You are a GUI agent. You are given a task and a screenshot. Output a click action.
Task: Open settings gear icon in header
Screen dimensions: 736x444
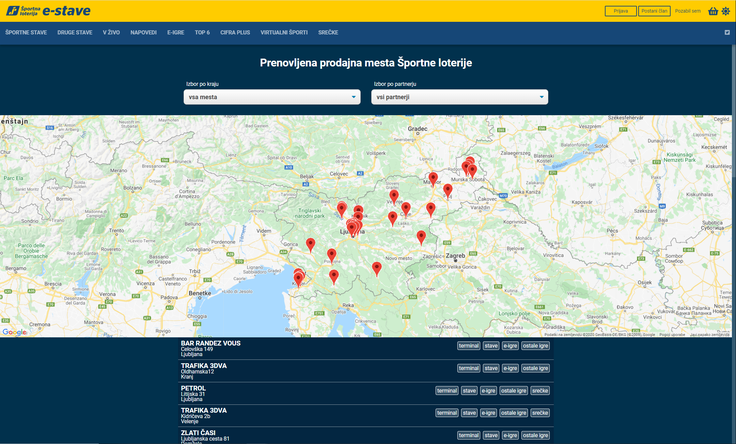coord(726,11)
